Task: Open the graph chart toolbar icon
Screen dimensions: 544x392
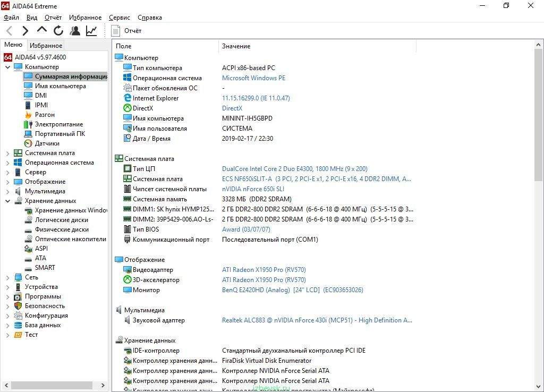Action: [x=91, y=31]
